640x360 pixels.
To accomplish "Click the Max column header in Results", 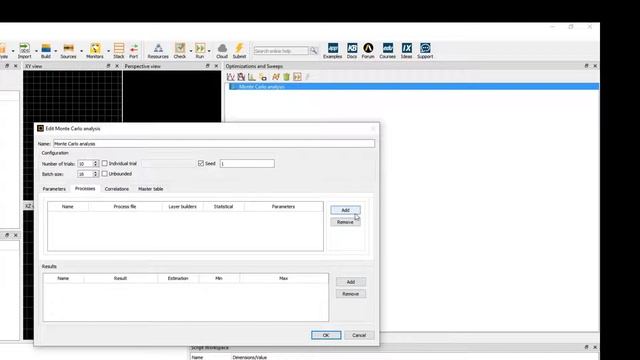I will [x=284, y=278].
